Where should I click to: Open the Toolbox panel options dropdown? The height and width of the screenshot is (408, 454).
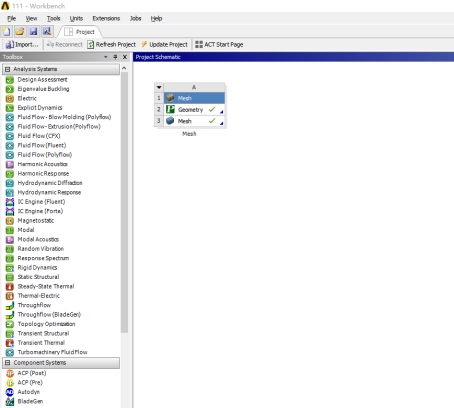point(106,57)
